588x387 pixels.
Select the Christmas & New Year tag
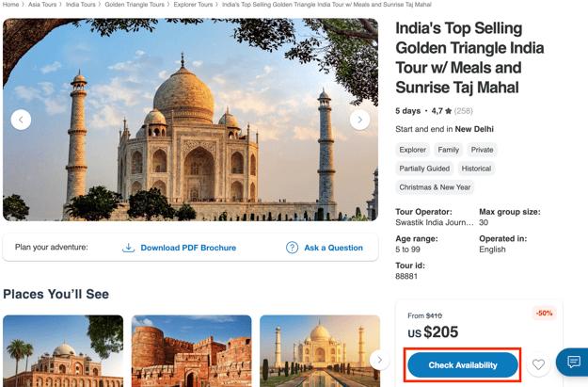click(x=435, y=187)
